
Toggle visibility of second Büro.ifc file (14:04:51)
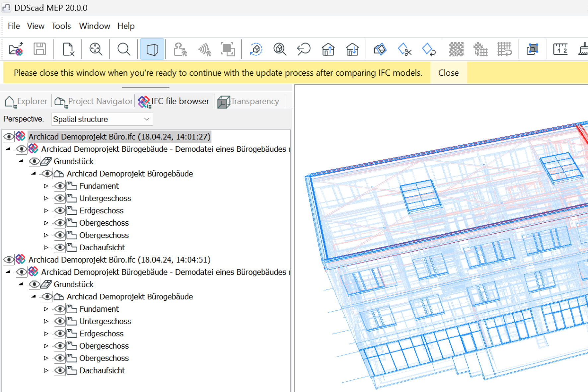point(9,260)
